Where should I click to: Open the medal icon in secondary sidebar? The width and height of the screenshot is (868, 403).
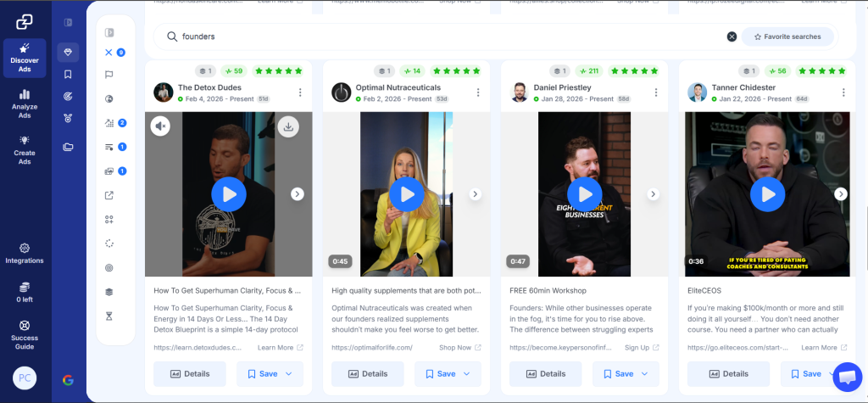68,118
